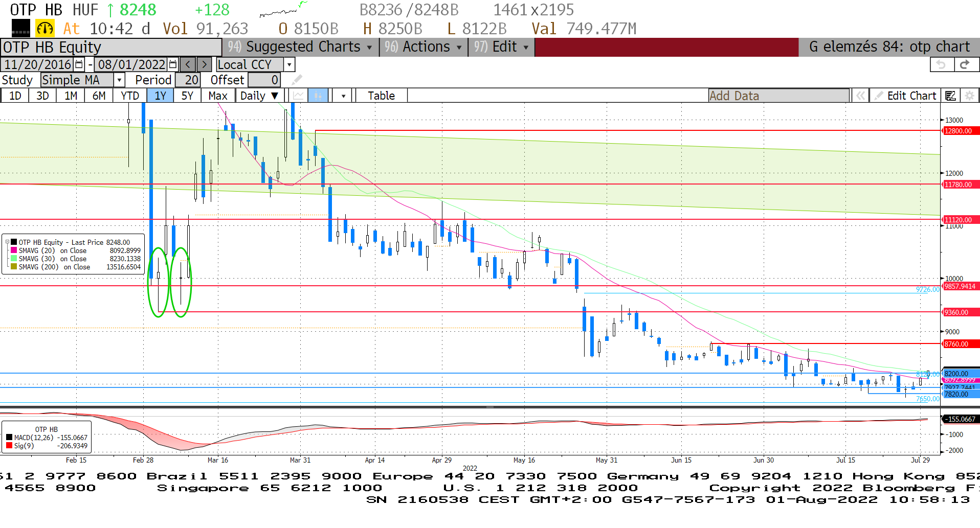
Task: Switch to Table view
Action: tap(382, 96)
